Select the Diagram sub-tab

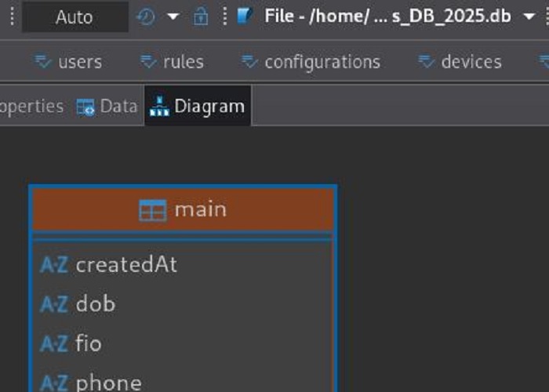(198, 106)
